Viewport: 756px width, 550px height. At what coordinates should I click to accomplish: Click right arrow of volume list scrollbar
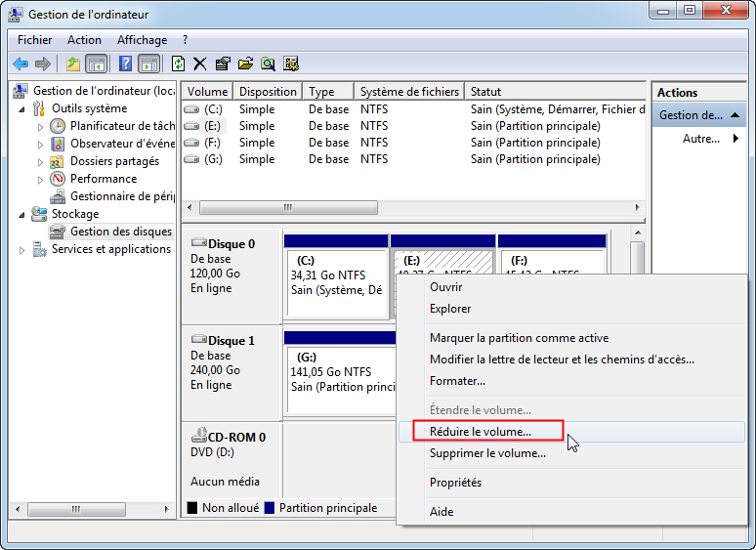638,208
